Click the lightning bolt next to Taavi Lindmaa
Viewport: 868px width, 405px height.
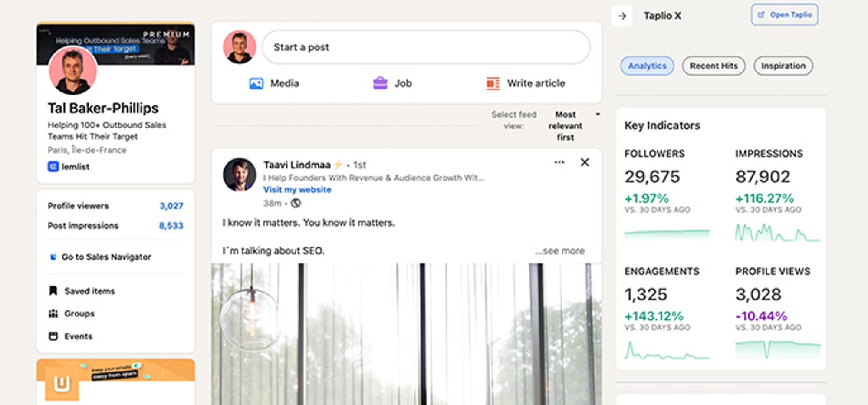click(x=338, y=165)
